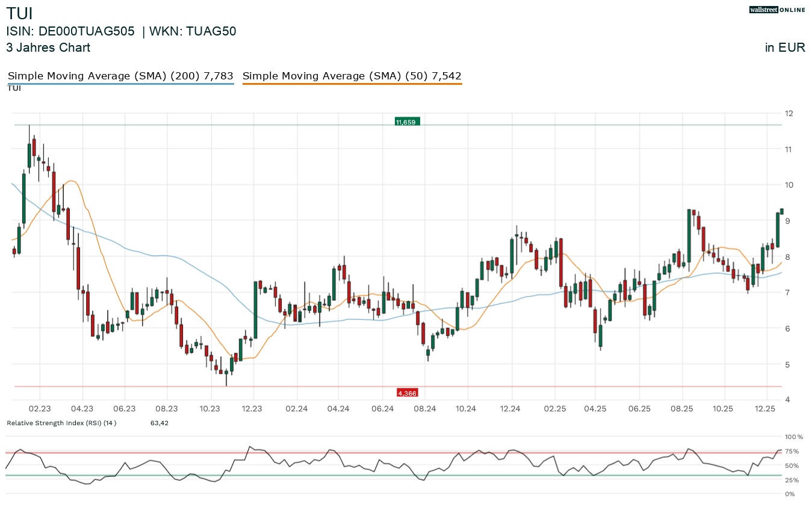Screen dimensions: 812x510
Task: Click the 'in EUR' currency label
Action: (x=785, y=48)
